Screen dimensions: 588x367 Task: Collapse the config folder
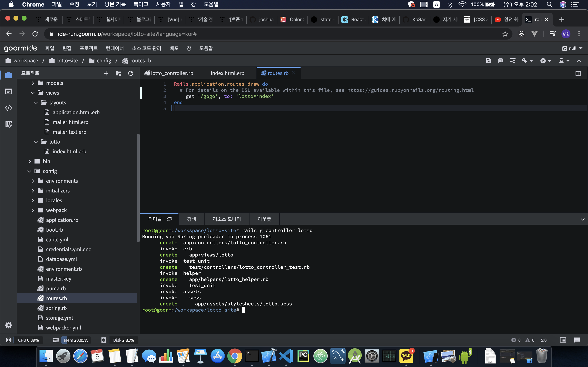click(x=29, y=171)
